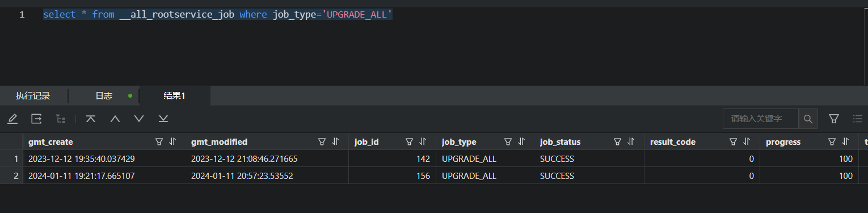This screenshot has height=213, width=868.
Task: Select result_code 0 in row 1
Action: (x=702, y=158)
